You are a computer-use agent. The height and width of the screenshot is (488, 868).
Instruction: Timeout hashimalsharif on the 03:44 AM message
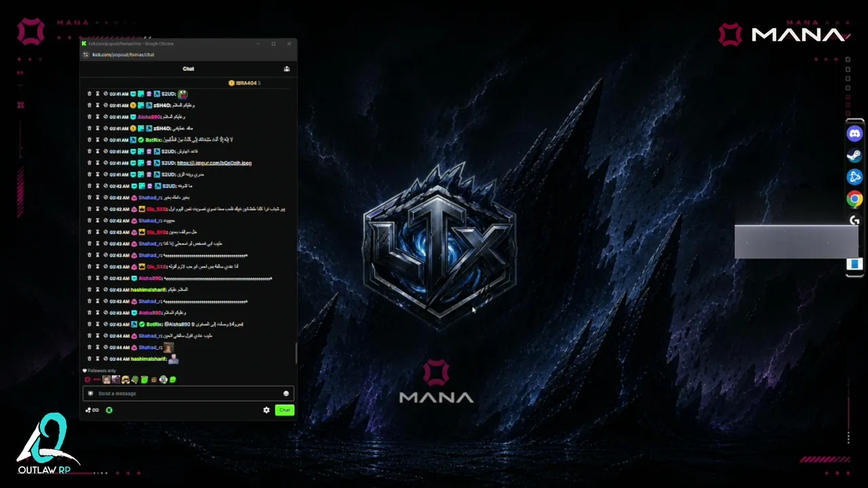click(98, 359)
